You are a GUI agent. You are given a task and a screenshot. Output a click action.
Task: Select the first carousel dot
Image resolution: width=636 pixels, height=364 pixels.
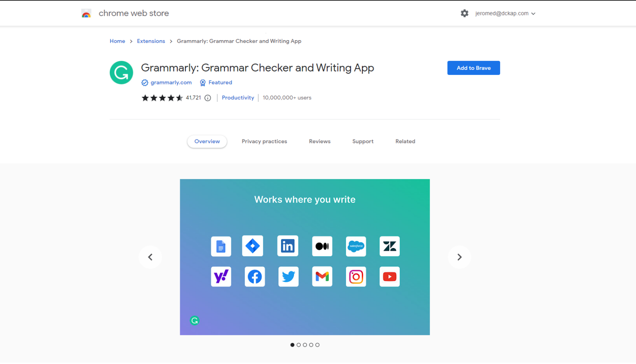click(x=292, y=345)
